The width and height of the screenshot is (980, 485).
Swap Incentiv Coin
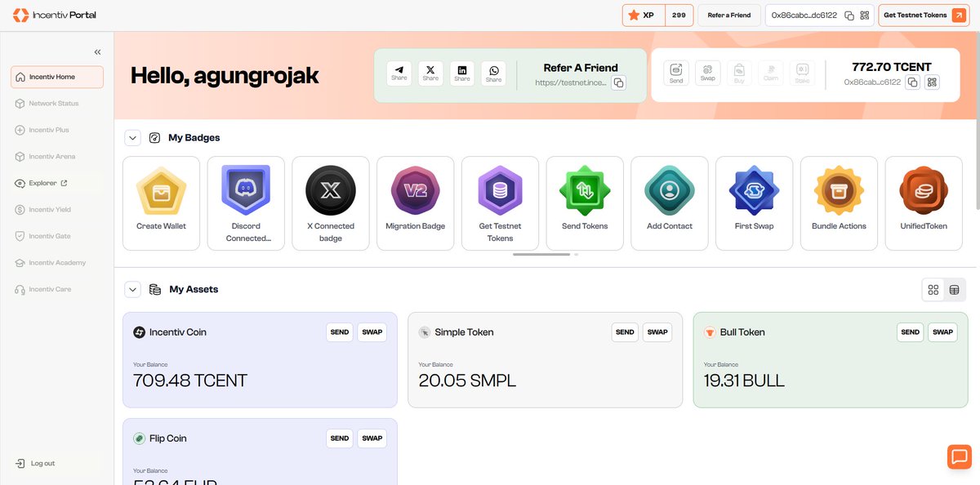[x=372, y=332]
